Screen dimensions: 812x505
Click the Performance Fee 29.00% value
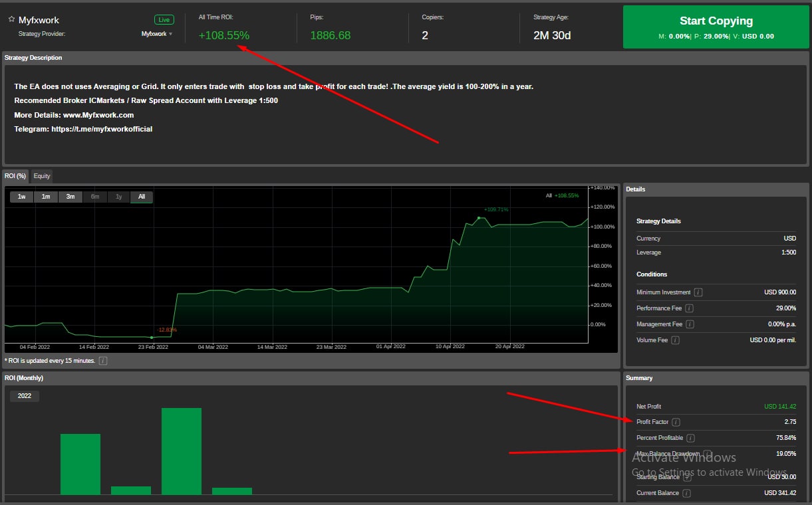point(786,308)
